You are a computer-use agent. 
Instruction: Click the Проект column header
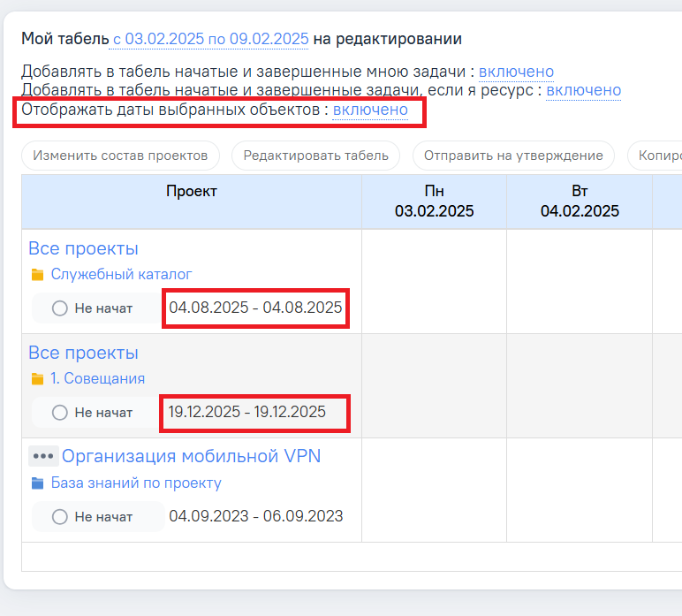click(x=192, y=202)
